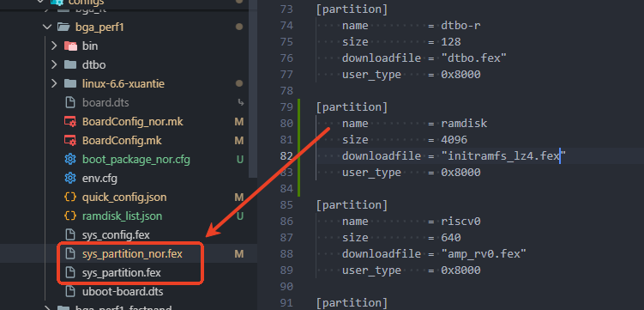Click the M badge beside quick_config.json
The image size is (644, 310).
[x=239, y=198]
